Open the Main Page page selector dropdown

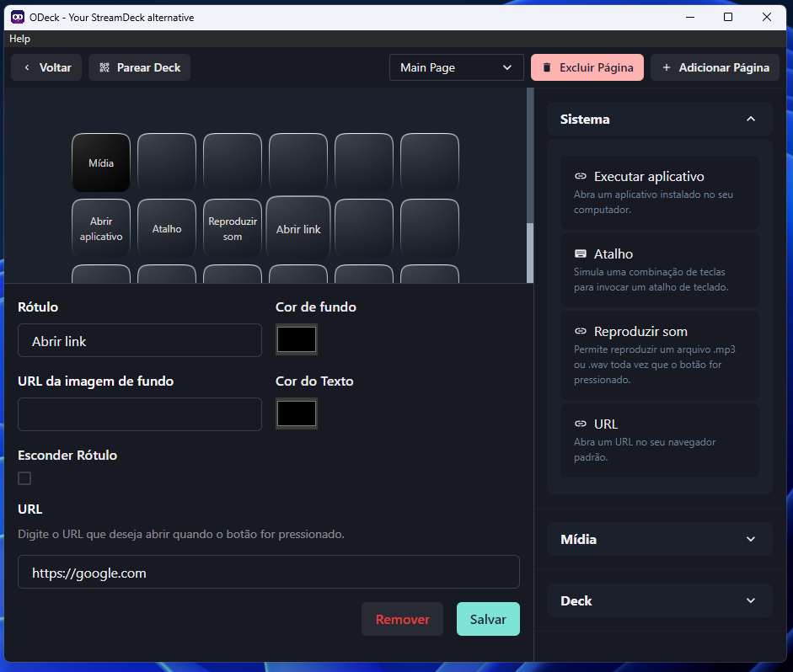coord(456,67)
